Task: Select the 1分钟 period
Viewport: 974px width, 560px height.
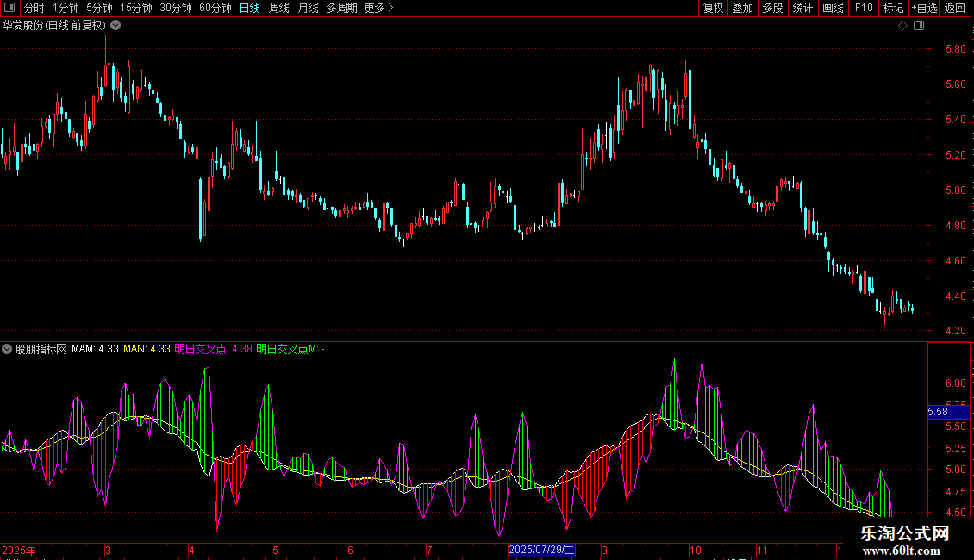Action: 66,8
